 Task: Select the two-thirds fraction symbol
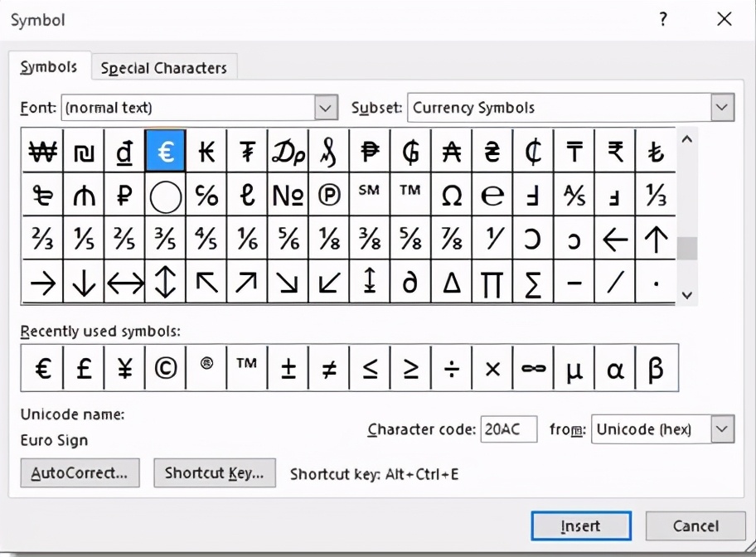42,238
